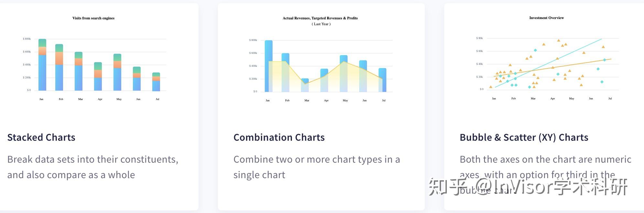
Task: Click the Combination Charts description text
Action: (317, 167)
